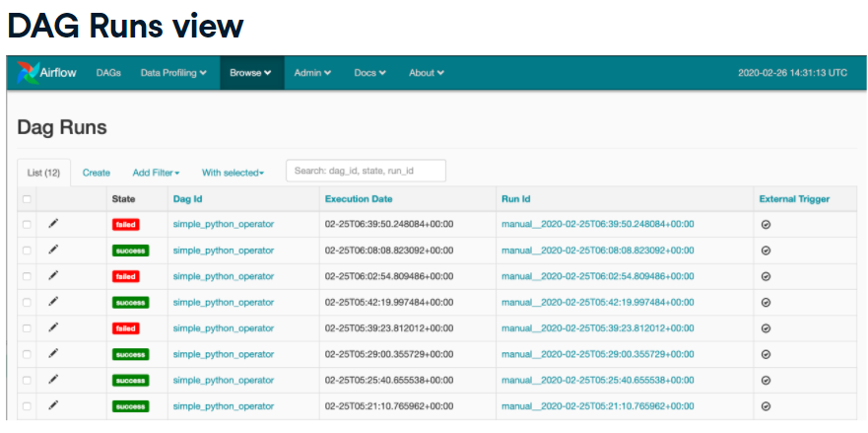Viewport: 868px width, 433px height.
Task: Click the dag_id search input field
Action: 366,171
